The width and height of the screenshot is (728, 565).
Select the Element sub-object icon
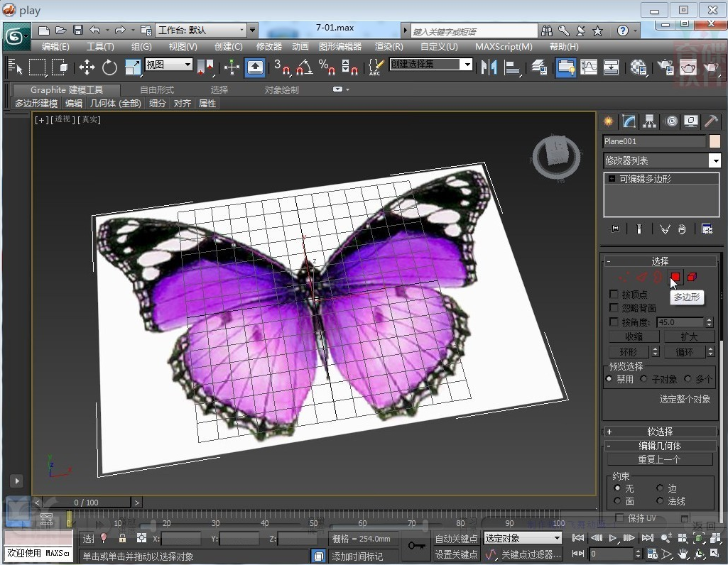(x=692, y=277)
